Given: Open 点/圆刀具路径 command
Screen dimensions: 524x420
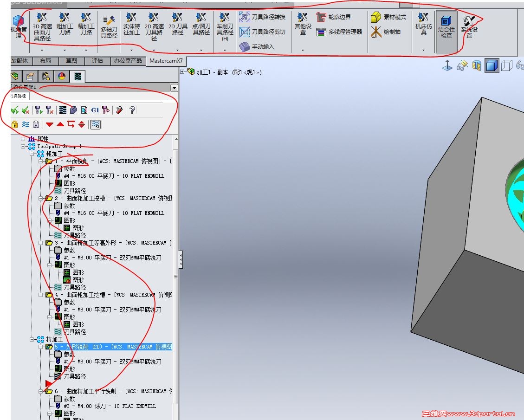Looking at the screenshot, I should coord(201,24).
